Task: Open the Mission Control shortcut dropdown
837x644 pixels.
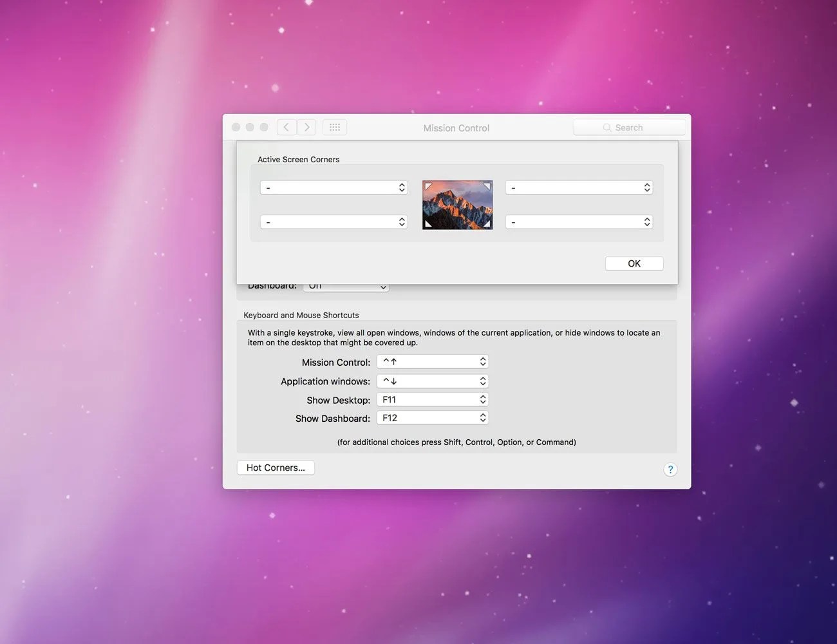Action: pyautogui.click(x=433, y=362)
